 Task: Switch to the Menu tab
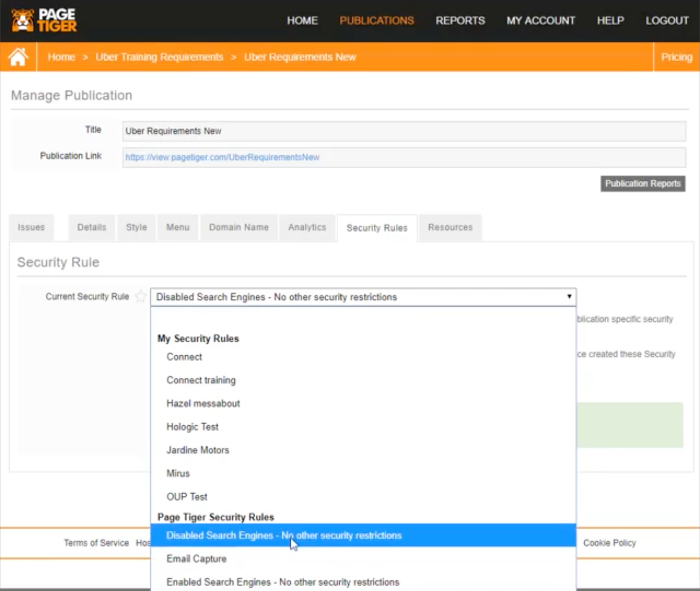[178, 227]
